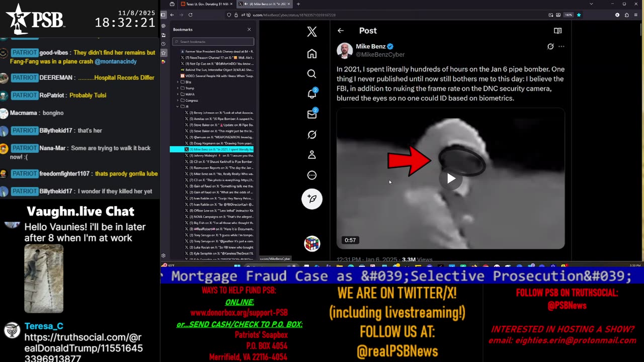Open Armitas J6 Pipe Bomber bookmark
This screenshot has height=362, width=644.
click(x=218, y=119)
